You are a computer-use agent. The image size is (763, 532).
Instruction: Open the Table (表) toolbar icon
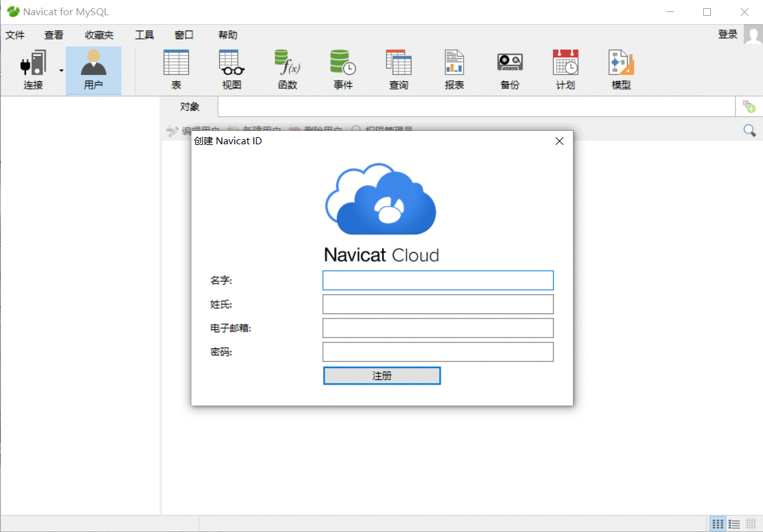tap(176, 71)
